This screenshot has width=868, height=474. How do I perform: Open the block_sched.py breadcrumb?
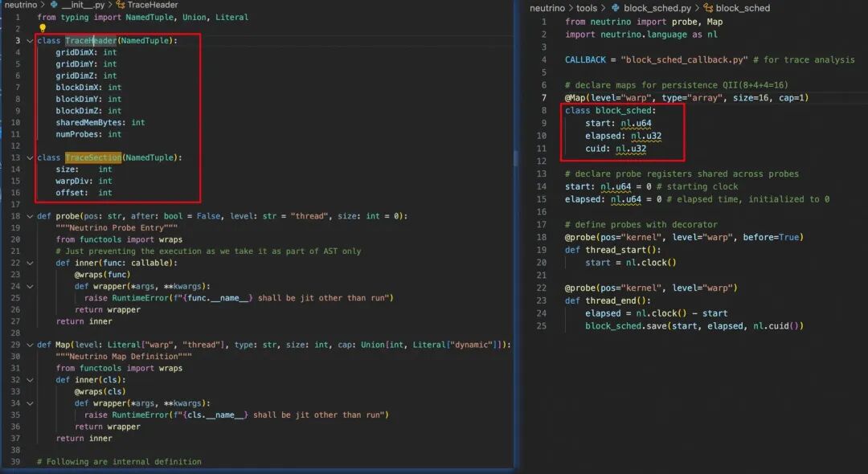[x=657, y=8]
